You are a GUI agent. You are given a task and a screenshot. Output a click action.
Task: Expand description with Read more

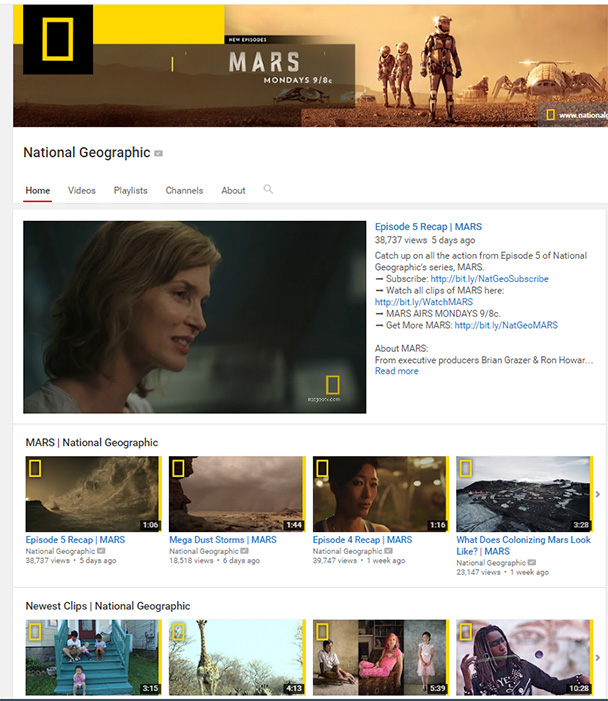[x=396, y=371]
